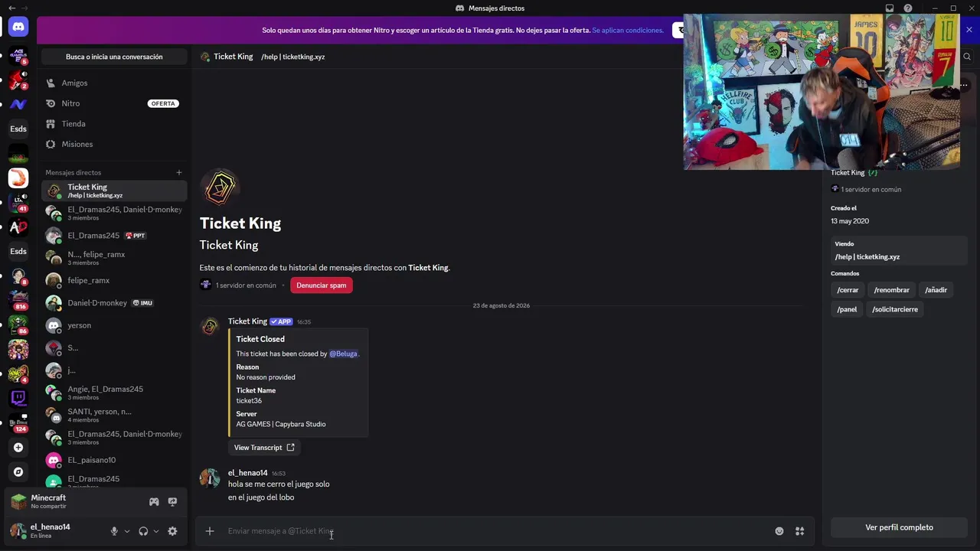Open the help question mark icon

[x=908, y=8]
